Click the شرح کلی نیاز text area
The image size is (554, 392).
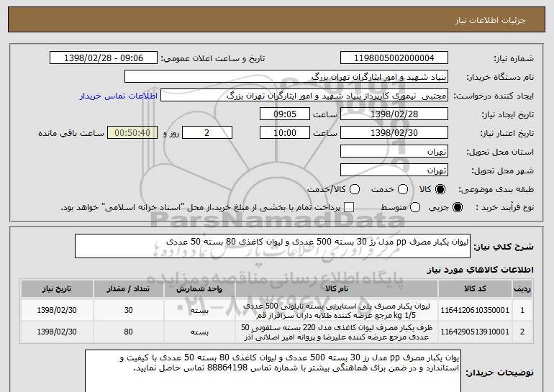pyautogui.click(x=273, y=246)
